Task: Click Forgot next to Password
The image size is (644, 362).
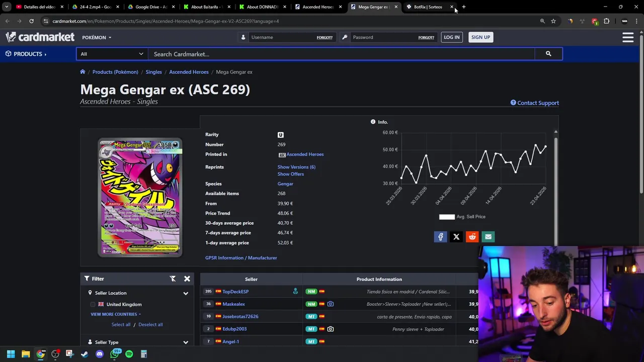Action: pyautogui.click(x=426, y=38)
